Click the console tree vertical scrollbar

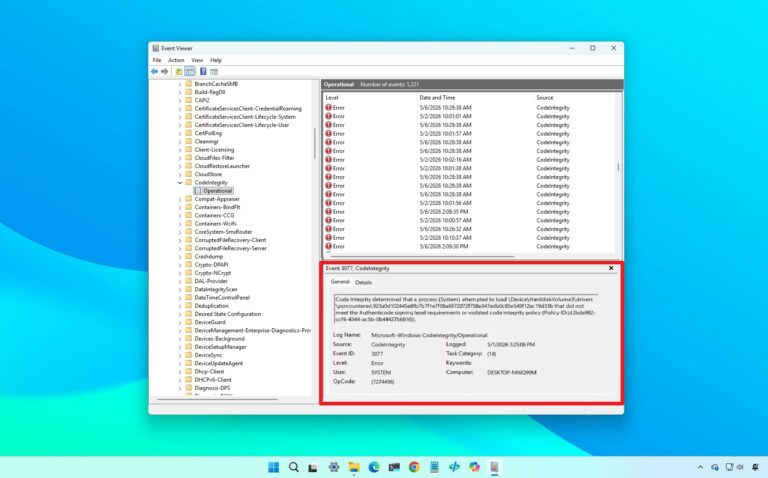pos(314,143)
